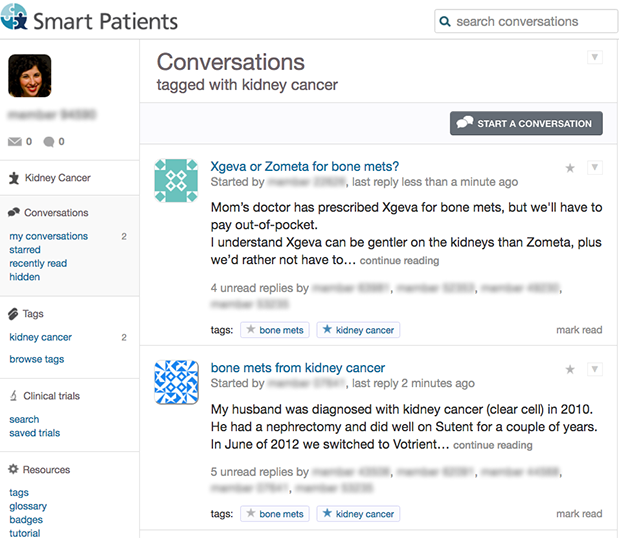Click the Conversations sidebar heading
Image resolution: width=619 pixels, height=538 pixels.
coord(56,213)
